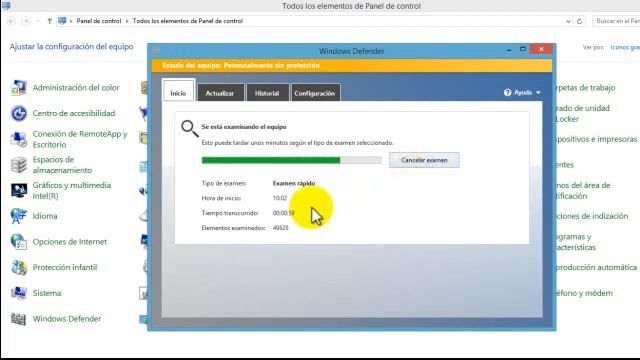Open the Centro de accesibilidad icon

tap(19, 113)
